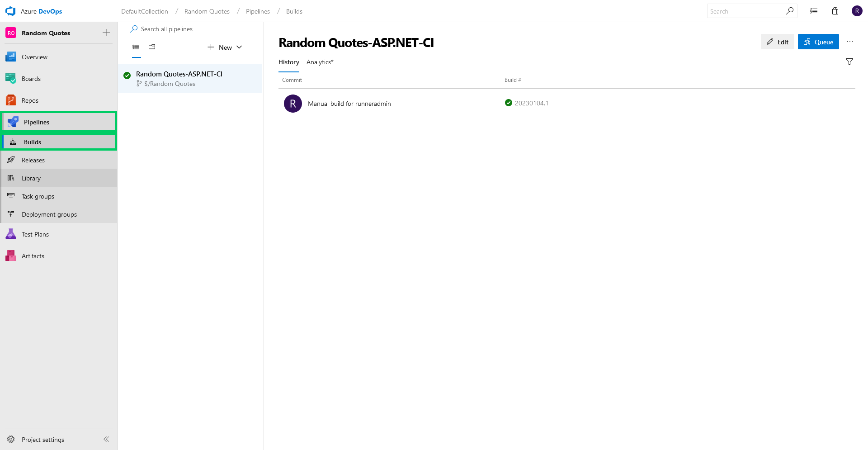
Task: Open Test Plans in the sidebar
Action: pos(59,234)
